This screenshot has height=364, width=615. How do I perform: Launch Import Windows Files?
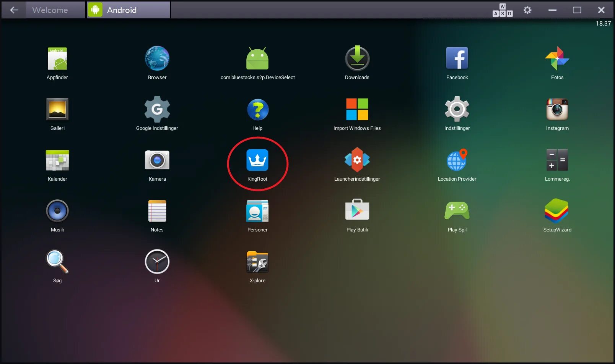(x=357, y=109)
